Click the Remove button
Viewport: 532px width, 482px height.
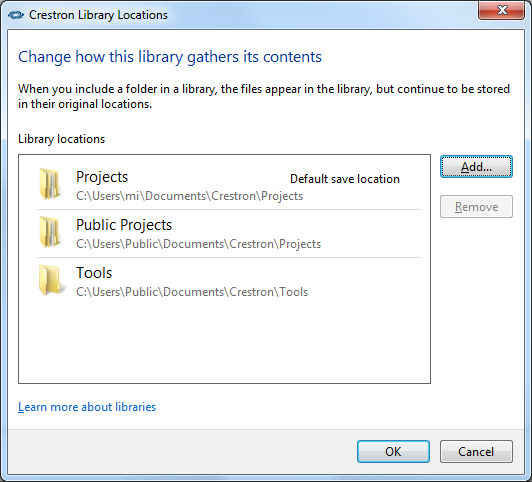point(476,207)
